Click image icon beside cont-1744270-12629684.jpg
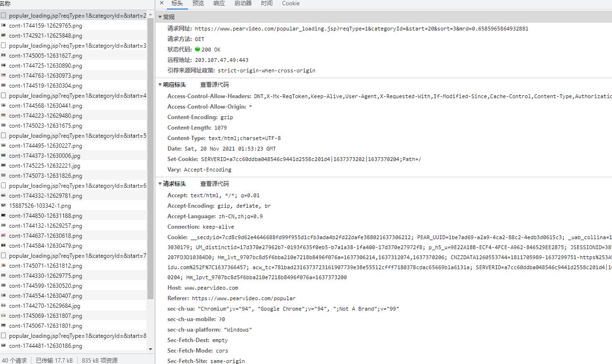 [4, 306]
